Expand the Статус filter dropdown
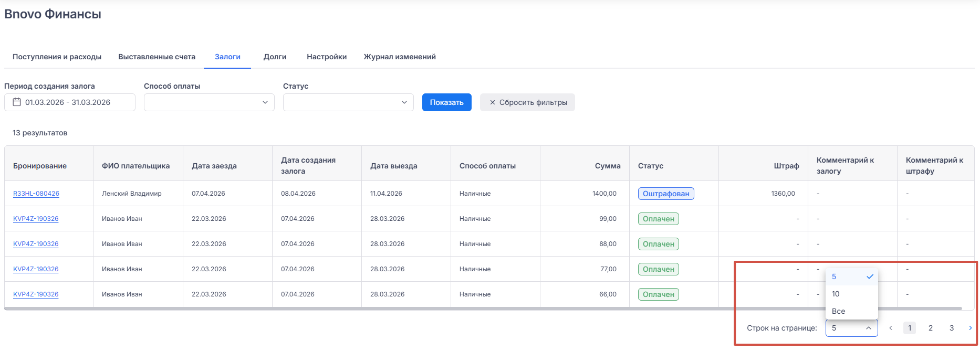Image resolution: width=980 pixels, height=351 pixels. coord(348,102)
